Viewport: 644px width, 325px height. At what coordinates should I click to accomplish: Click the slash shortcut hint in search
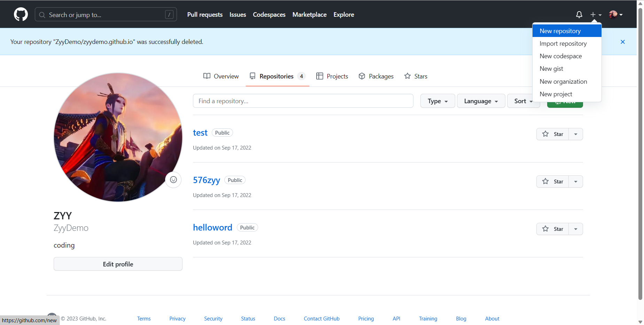pos(169,15)
